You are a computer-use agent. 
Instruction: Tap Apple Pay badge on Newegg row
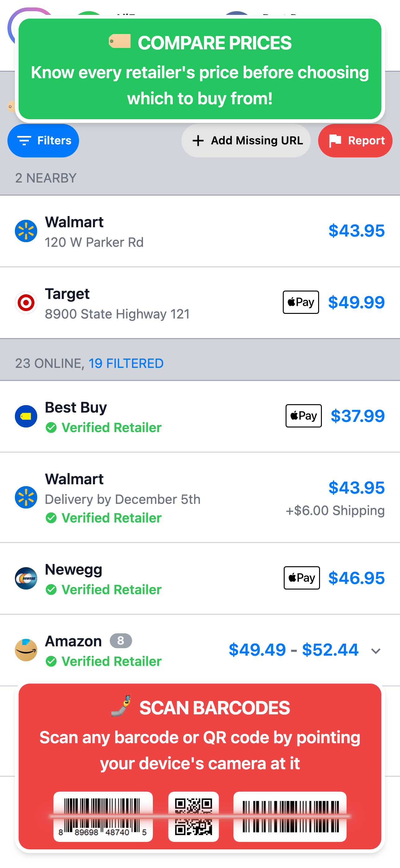[302, 578]
